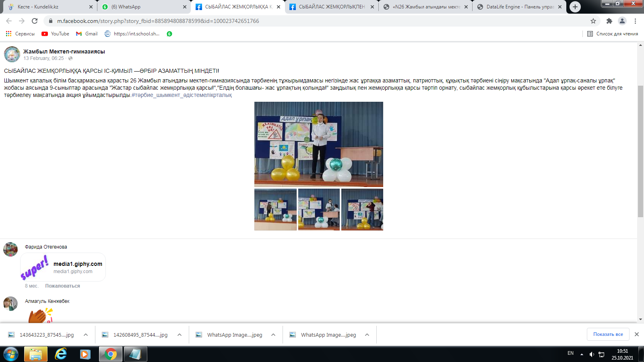644x362 pixels.
Task: Open YouTube bookmark in the bookmarks bar
Action: (56, 34)
